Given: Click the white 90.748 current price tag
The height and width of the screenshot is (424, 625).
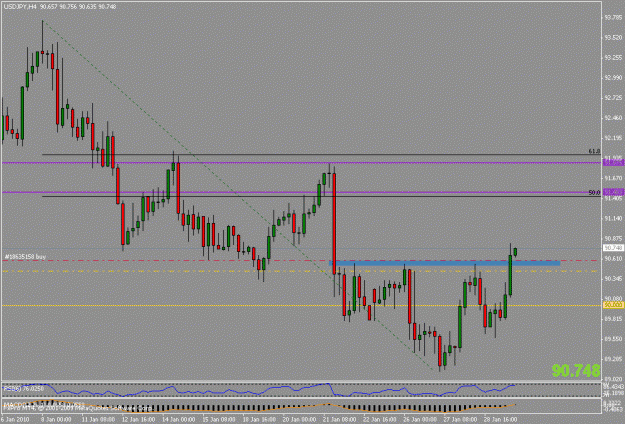Looking at the screenshot, I should 613,248.
